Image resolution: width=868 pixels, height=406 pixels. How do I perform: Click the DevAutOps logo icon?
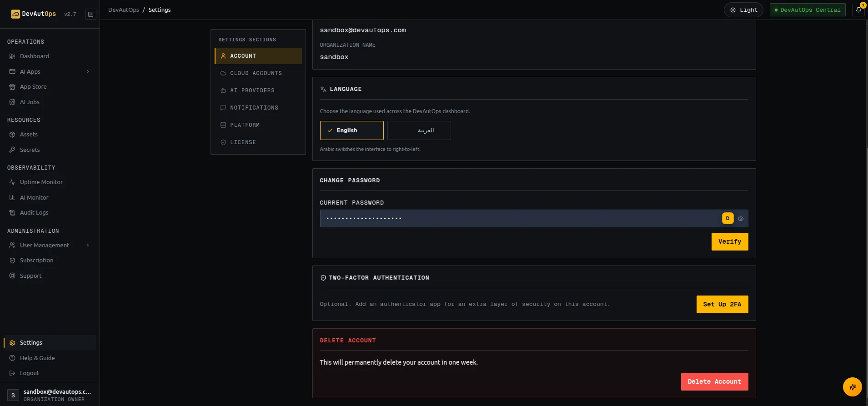pos(15,14)
